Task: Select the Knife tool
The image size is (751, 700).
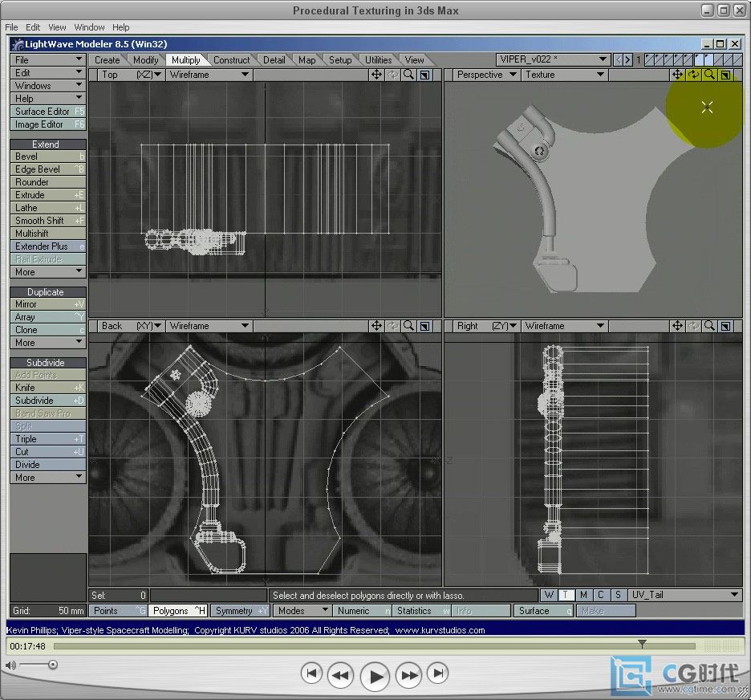Action: [48, 388]
